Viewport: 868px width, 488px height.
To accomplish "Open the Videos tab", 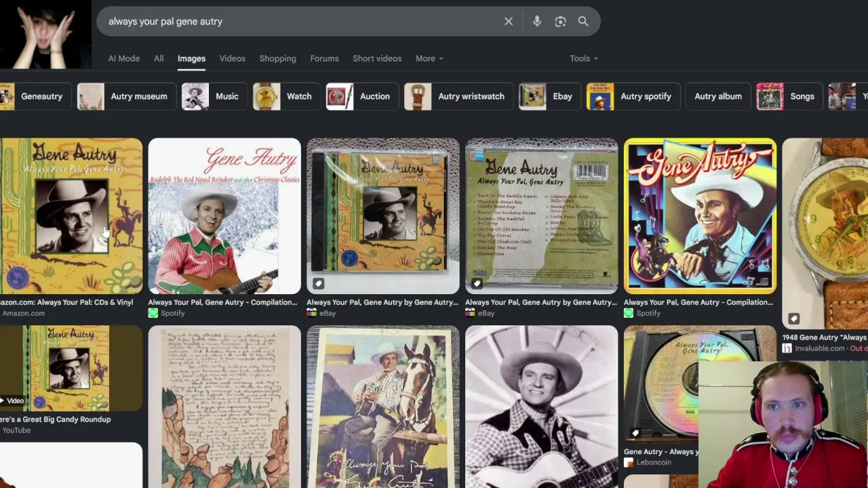I will pos(233,58).
